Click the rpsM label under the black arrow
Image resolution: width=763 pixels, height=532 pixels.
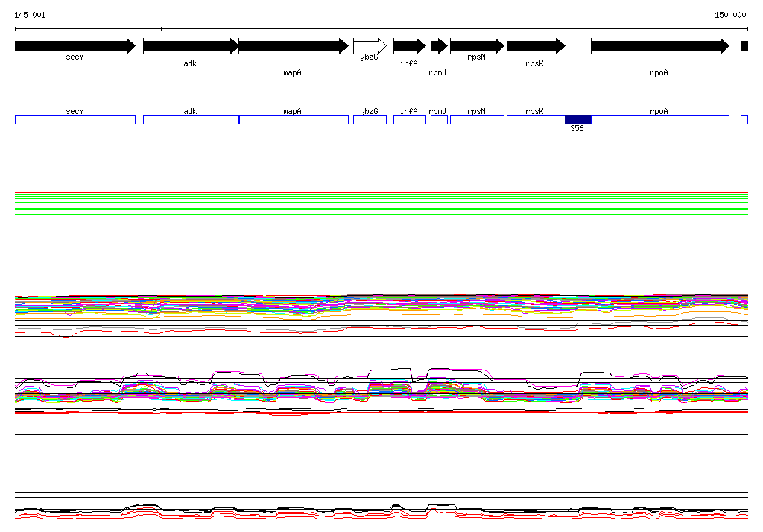(476, 57)
